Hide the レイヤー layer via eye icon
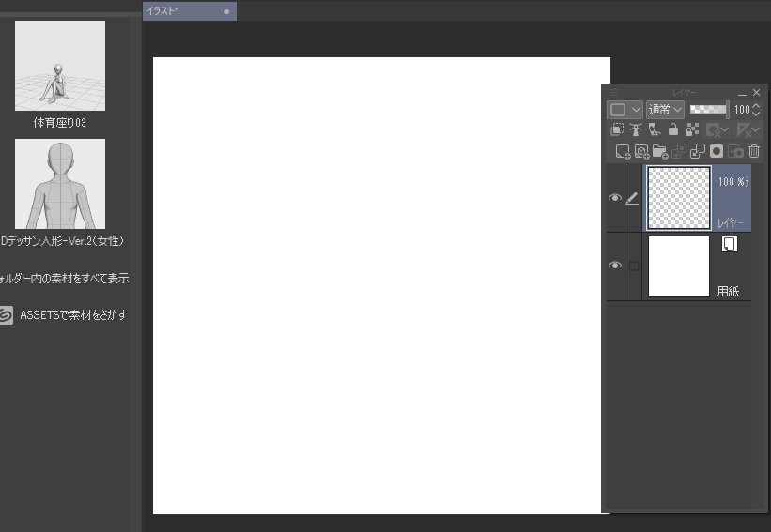The image size is (771, 532). pos(614,197)
